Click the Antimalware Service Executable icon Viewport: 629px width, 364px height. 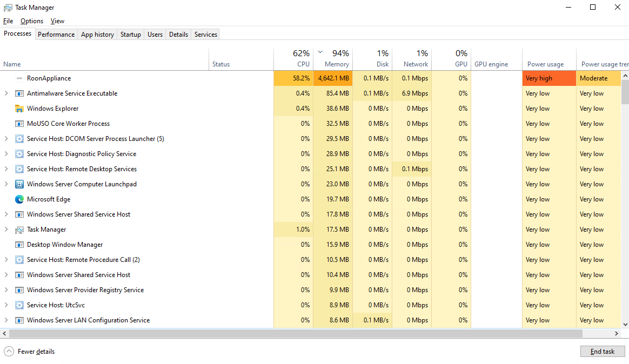(x=19, y=93)
